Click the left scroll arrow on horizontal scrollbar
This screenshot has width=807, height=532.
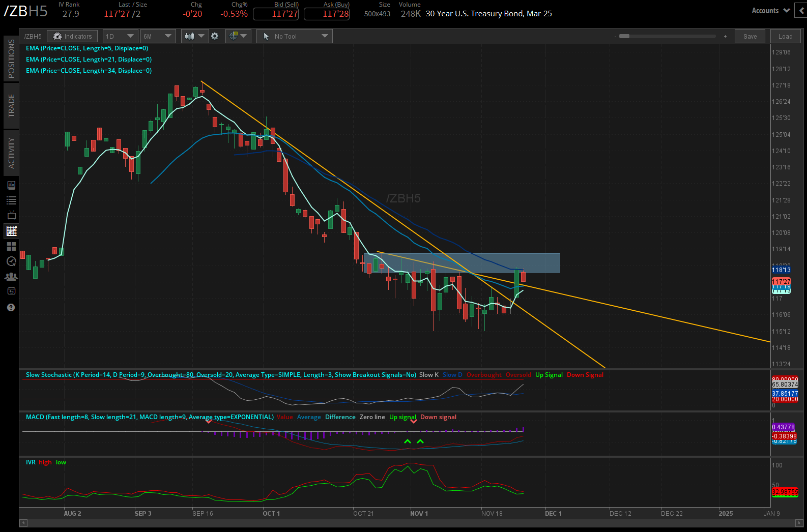[23, 523]
